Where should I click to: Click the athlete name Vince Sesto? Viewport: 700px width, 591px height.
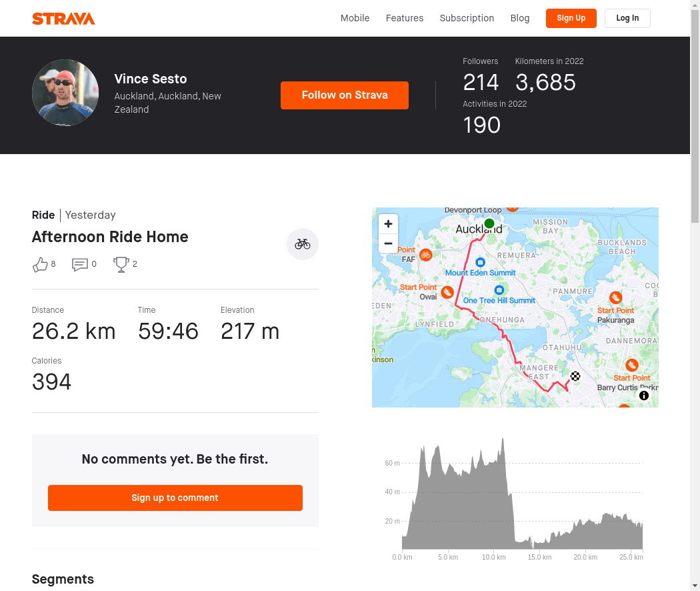[151, 79]
